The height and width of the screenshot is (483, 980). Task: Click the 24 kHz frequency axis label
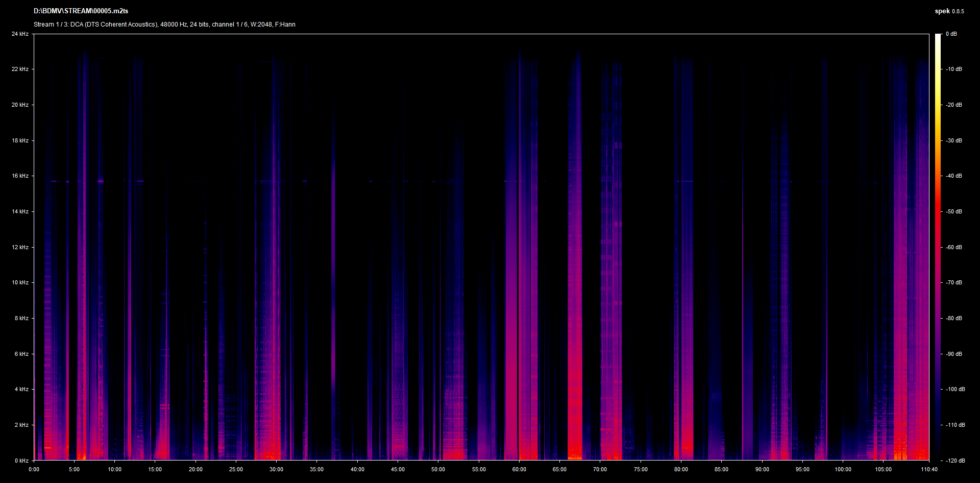coord(20,34)
